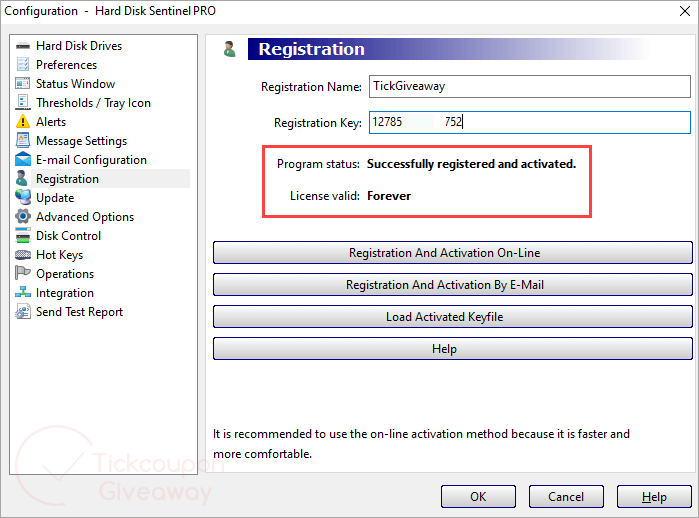The width and height of the screenshot is (699, 518).
Task: Click the Registration Key input field
Action: 530,122
